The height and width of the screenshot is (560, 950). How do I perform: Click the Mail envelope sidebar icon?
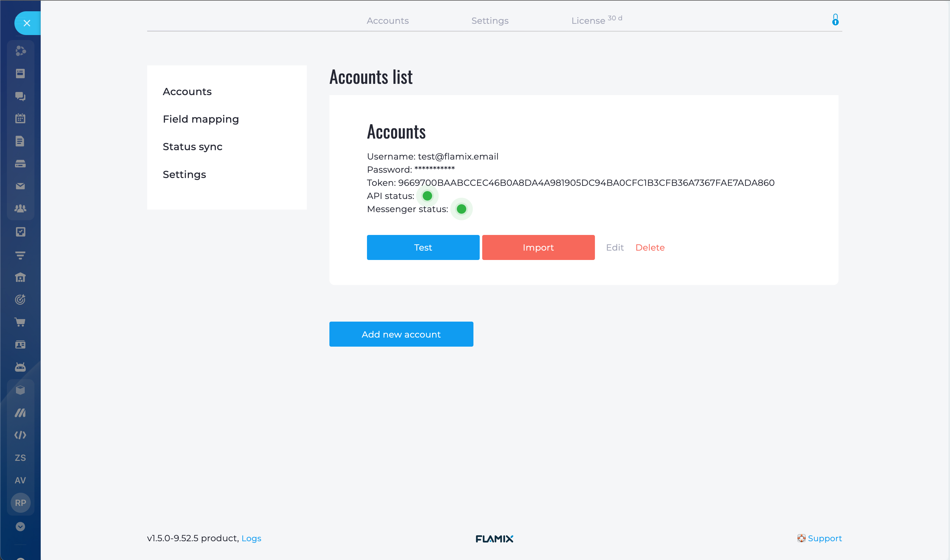[x=20, y=186]
